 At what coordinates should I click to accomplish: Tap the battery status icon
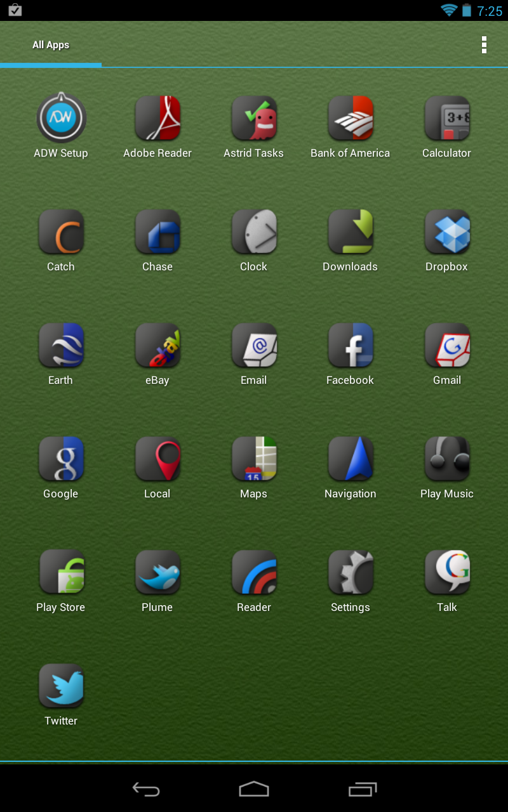pyautogui.click(x=467, y=10)
